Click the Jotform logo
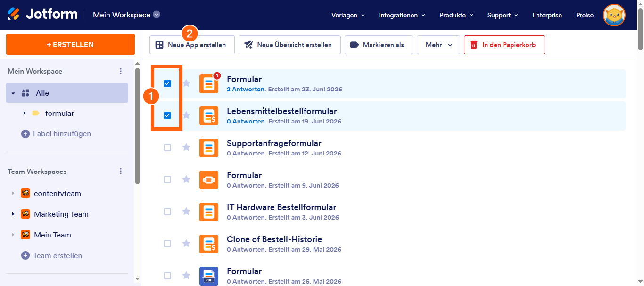This screenshot has width=644, height=286. 42,14
